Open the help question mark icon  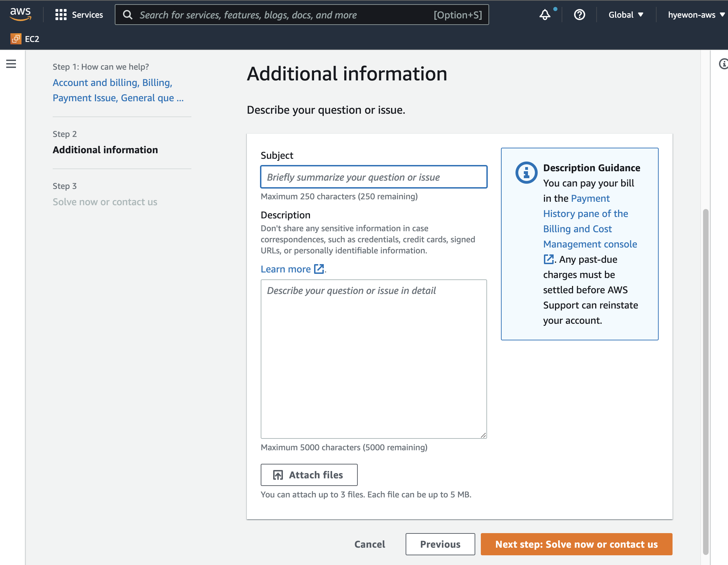click(579, 15)
